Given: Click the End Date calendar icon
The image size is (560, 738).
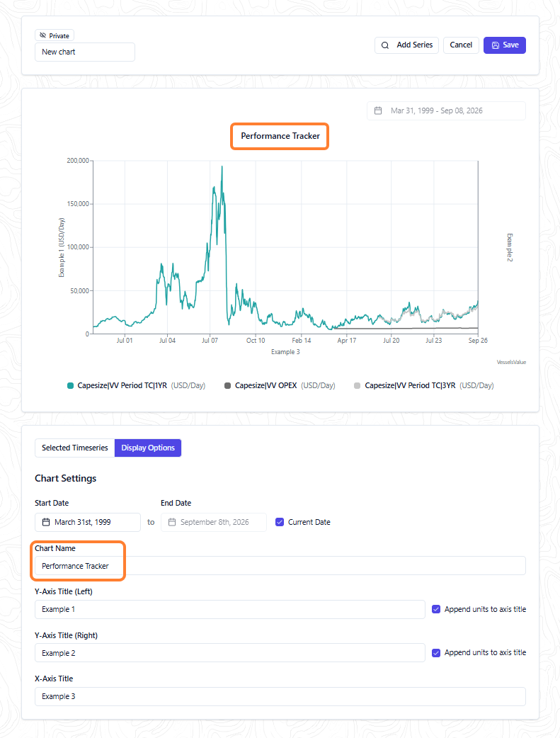Looking at the screenshot, I should (172, 522).
